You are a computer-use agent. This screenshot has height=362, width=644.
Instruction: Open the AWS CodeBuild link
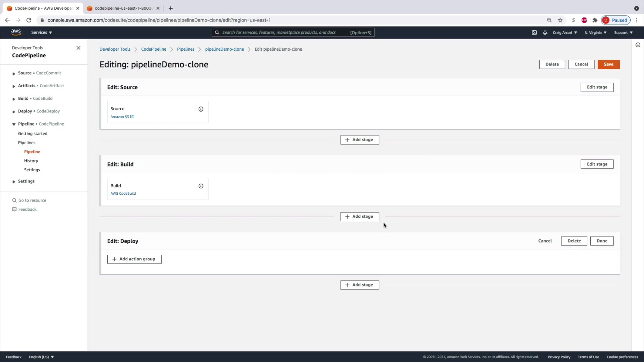click(123, 194)
